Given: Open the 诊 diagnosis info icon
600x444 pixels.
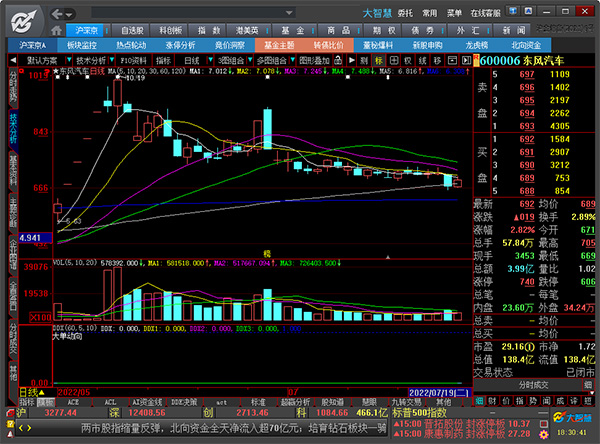Looking at the screenshot, I should (574, 401).
